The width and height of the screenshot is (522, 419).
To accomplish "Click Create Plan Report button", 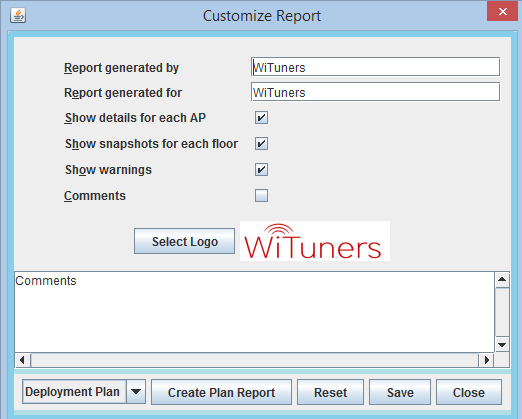I will (221, 392).
